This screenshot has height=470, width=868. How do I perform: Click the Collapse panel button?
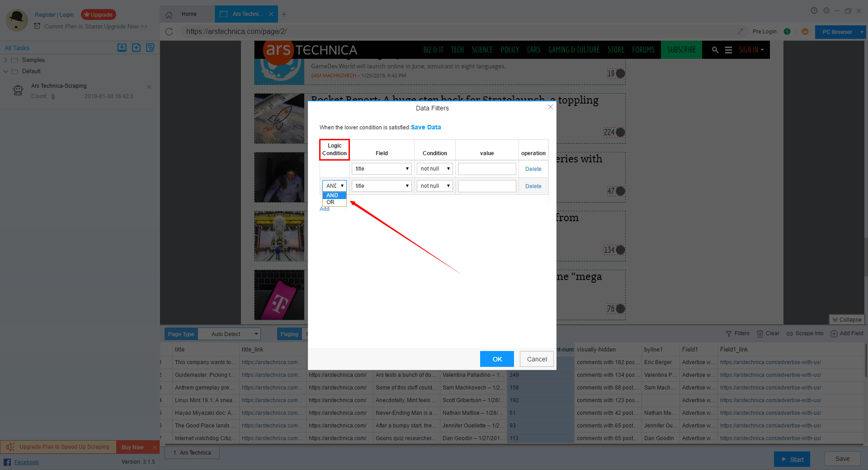pyautogui.click(x=847, y=320)
